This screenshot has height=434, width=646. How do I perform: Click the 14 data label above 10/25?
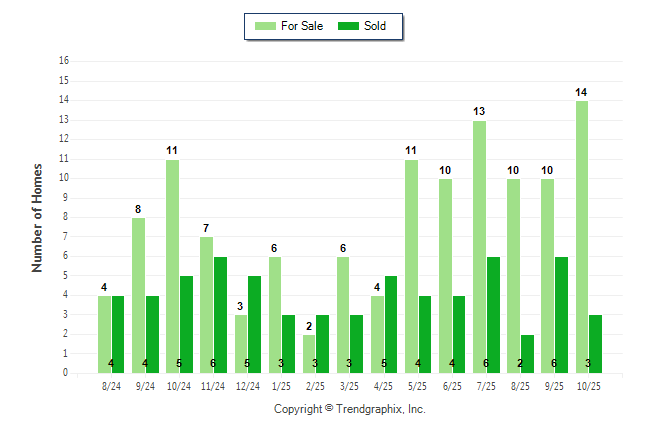[x=581, y=92]
